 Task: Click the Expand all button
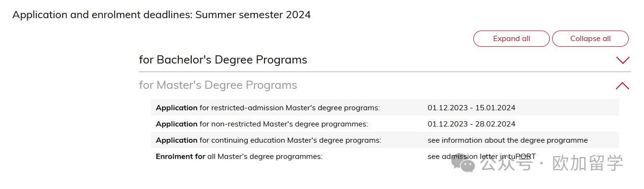click(511, 39)
